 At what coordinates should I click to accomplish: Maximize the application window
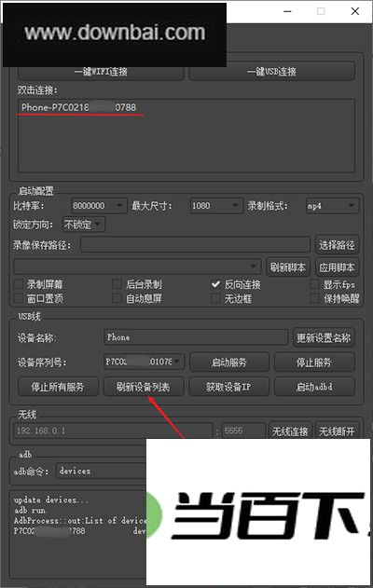[x=321, y=11]
